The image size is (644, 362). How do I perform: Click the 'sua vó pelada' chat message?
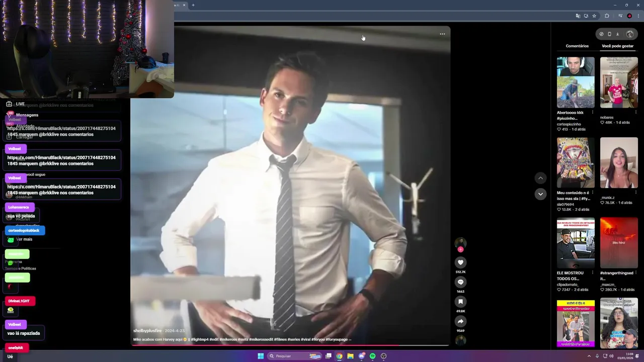click(21, 216)
